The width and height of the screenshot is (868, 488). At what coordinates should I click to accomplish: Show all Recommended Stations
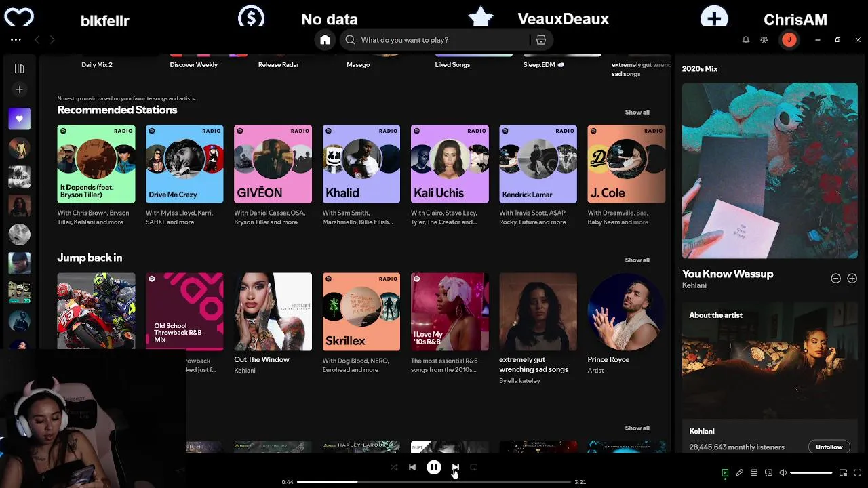pos(637,113)
